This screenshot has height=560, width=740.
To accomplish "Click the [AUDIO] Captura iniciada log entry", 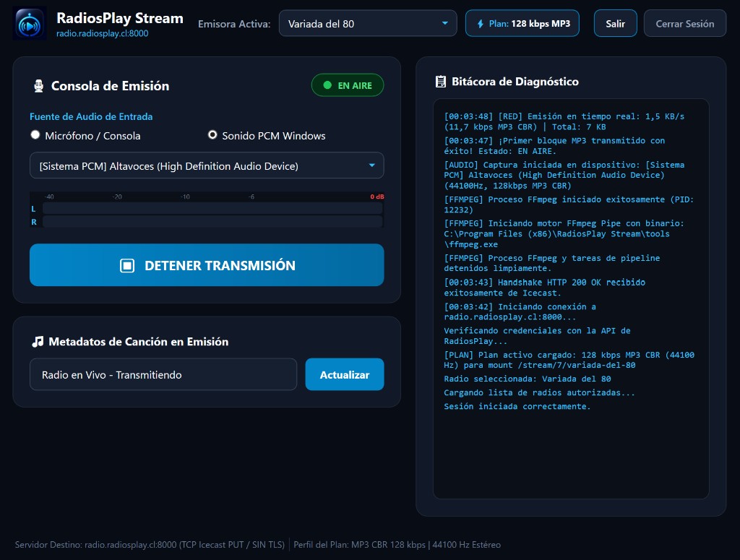I will 564,176.
